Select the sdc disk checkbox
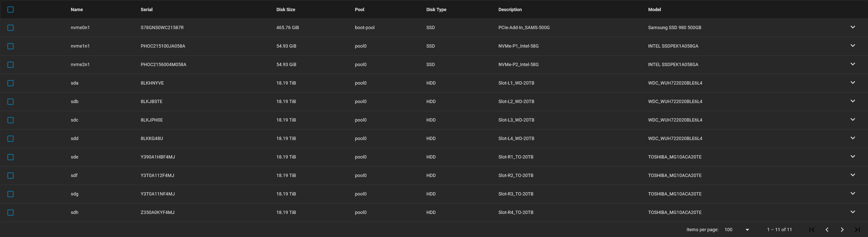The height and width of the screenshot is (237, 868). [10, 120]
